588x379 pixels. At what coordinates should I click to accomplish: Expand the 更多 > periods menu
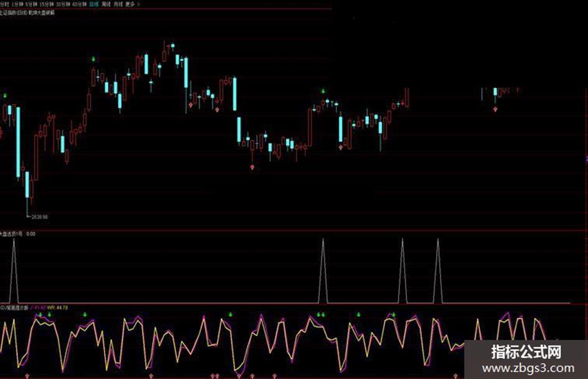pos(133,4)
